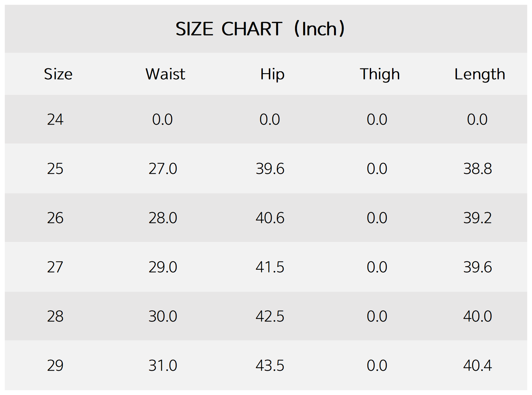
Task: Click the 41.5 hip value
Action: point(270,267)
